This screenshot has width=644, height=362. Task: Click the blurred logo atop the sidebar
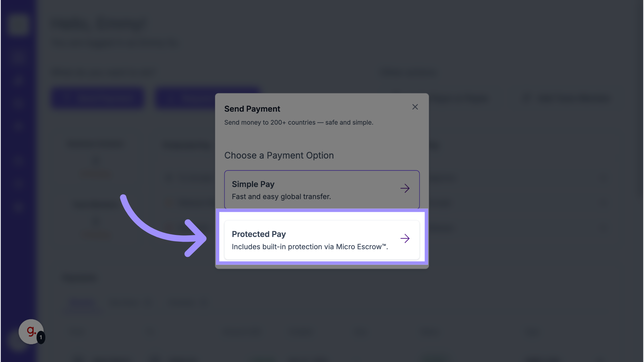(18, 24)
